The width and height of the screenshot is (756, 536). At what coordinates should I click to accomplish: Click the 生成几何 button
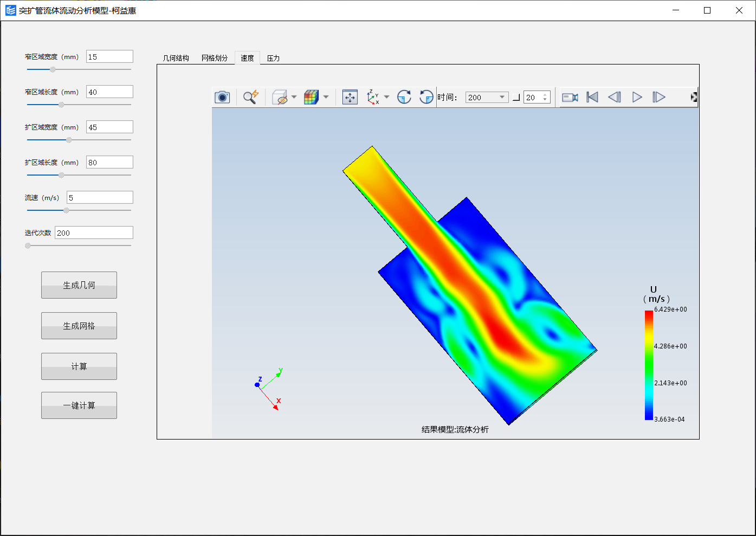click(79, 285)
